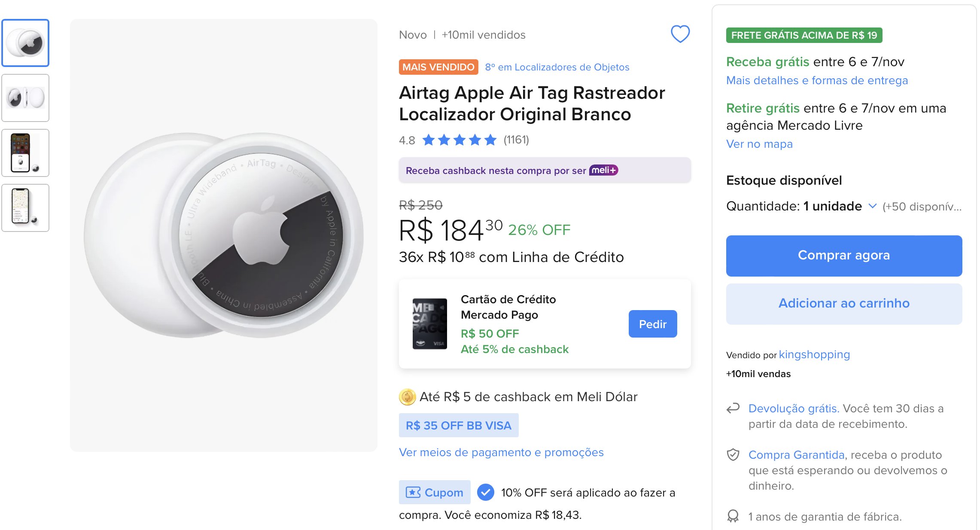The width and height of the screenshot is (980, 530).
Task: Click the meli+ badge icon
Action: 603,171
